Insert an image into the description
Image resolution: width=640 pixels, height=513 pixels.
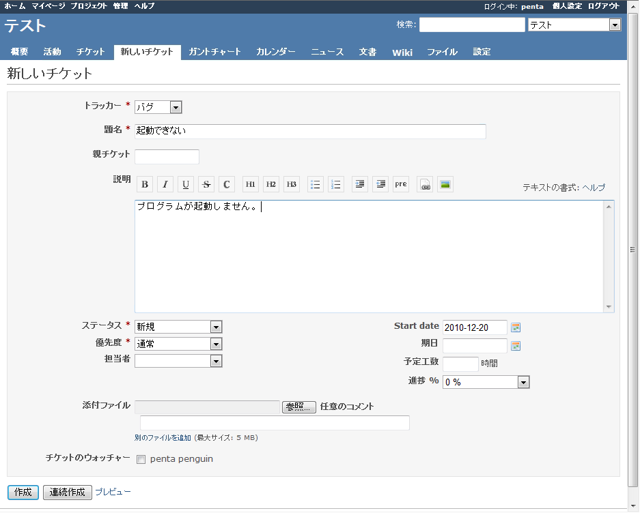(x=445, y=184)
